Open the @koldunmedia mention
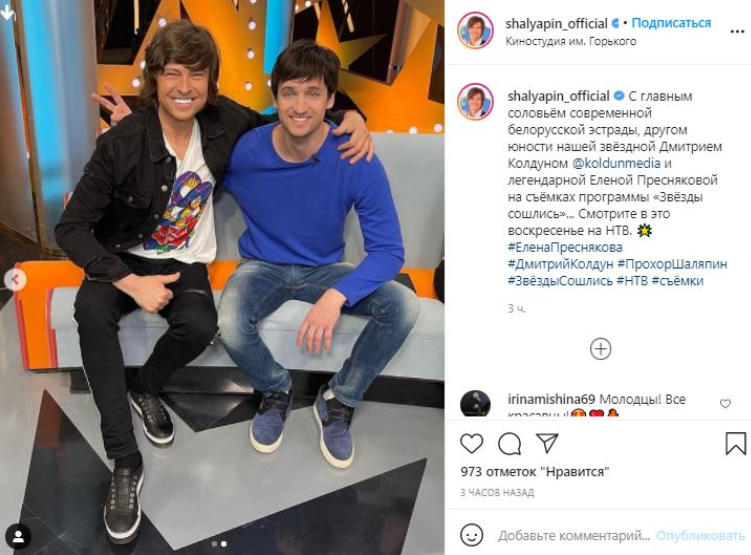Screen dimensions: 751x555 pos(616,163)
